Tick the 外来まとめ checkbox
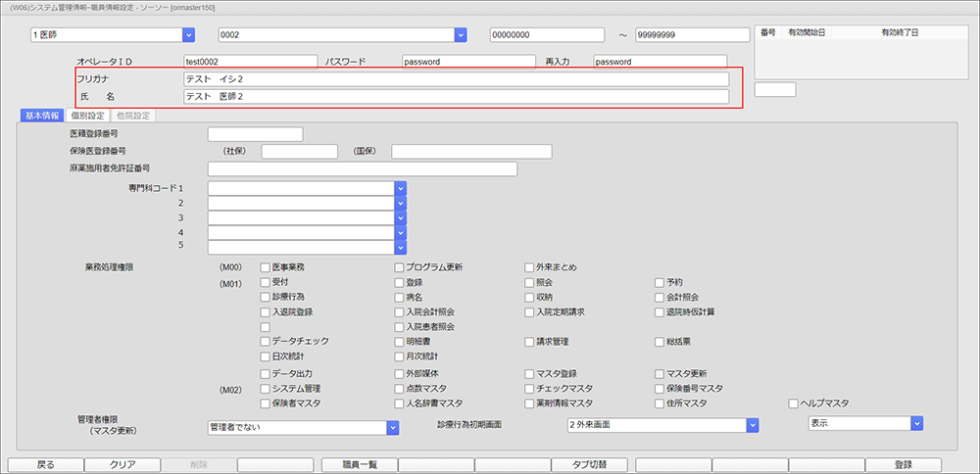This screenshot has height=474, width=980. coord(530,267)
